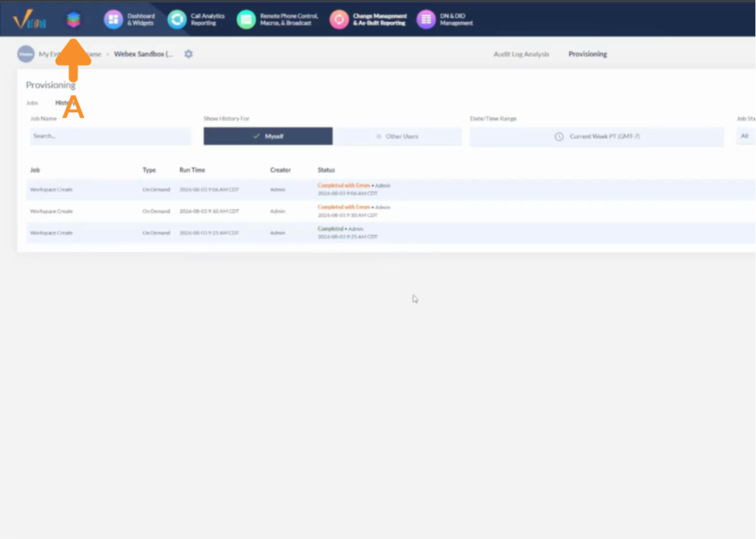Click the Provisioning page heading
Viewport: 756px width, 539px height.
coord(51,85)
